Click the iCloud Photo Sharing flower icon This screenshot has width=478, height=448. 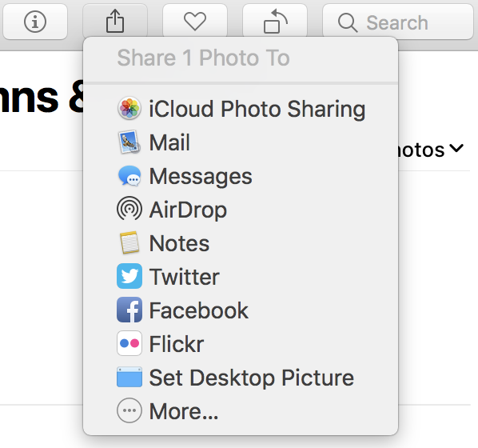(x=129, y=108)
